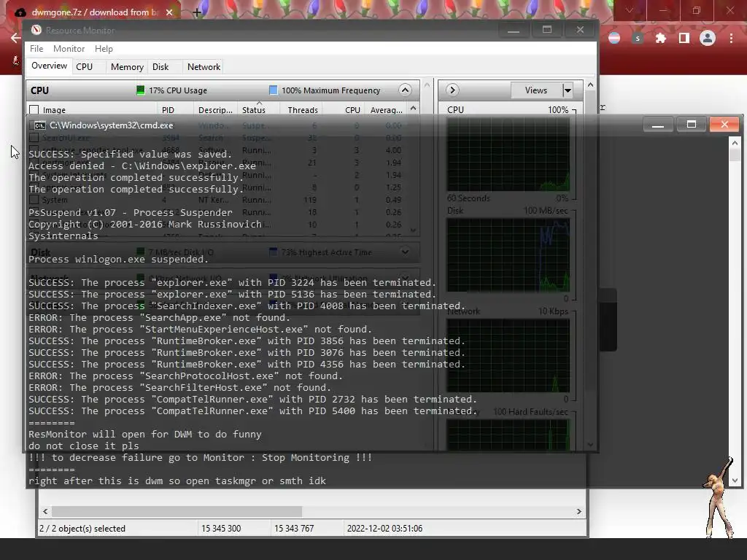Collapse the graphs pane arrow button
Screen dimensions: 747x560
[x=452, y=90]
